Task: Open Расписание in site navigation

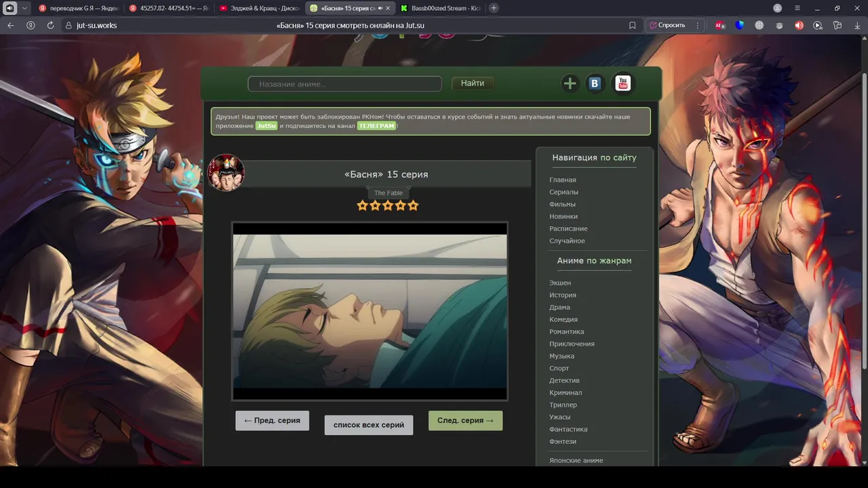Action: point(568,228)
